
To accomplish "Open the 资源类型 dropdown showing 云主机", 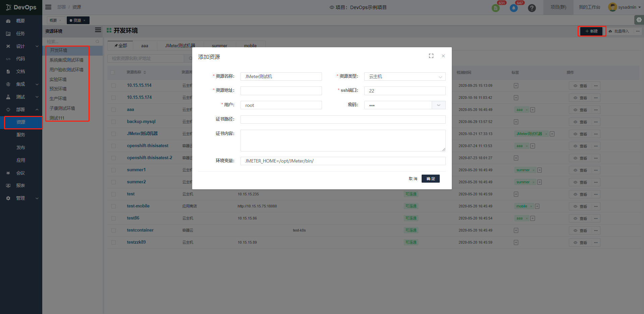I will [x=405, y=76].
